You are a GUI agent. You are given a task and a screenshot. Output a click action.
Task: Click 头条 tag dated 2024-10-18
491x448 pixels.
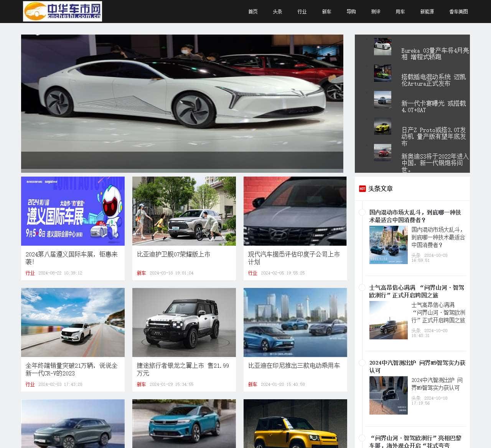[416, 398]
